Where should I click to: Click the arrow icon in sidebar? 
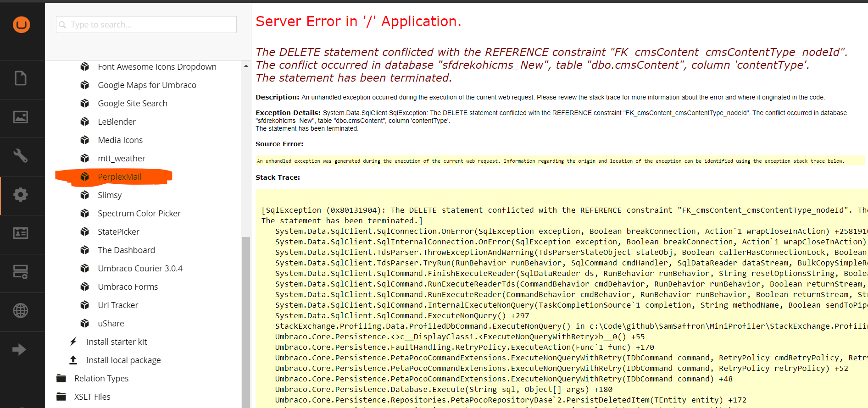[19, 349]
